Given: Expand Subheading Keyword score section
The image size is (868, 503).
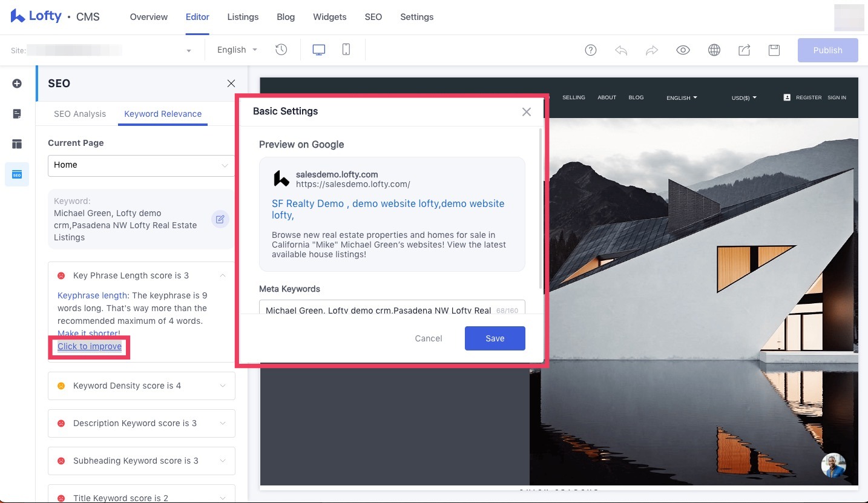Looking at the screenshot, I should [141, 461].
